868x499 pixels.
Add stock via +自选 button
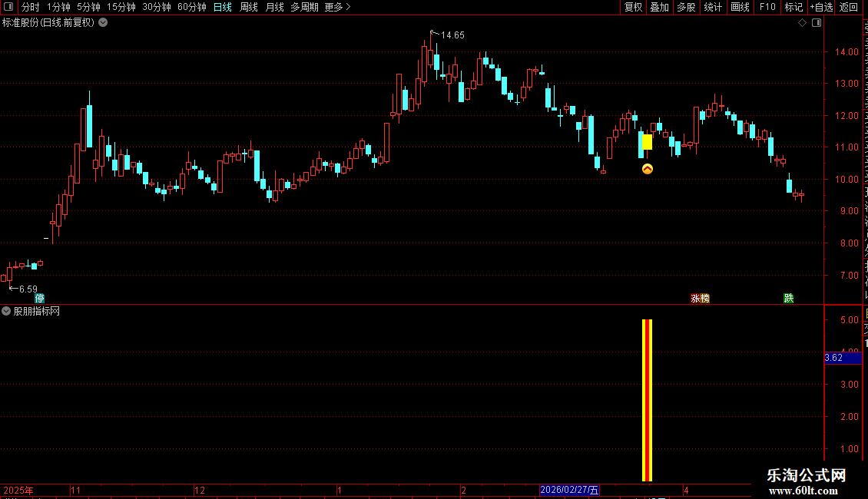coord(821,7)
